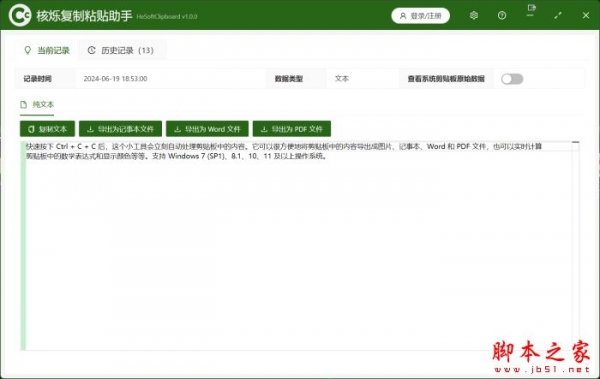Close the window with the X icon

coord(586,15)
